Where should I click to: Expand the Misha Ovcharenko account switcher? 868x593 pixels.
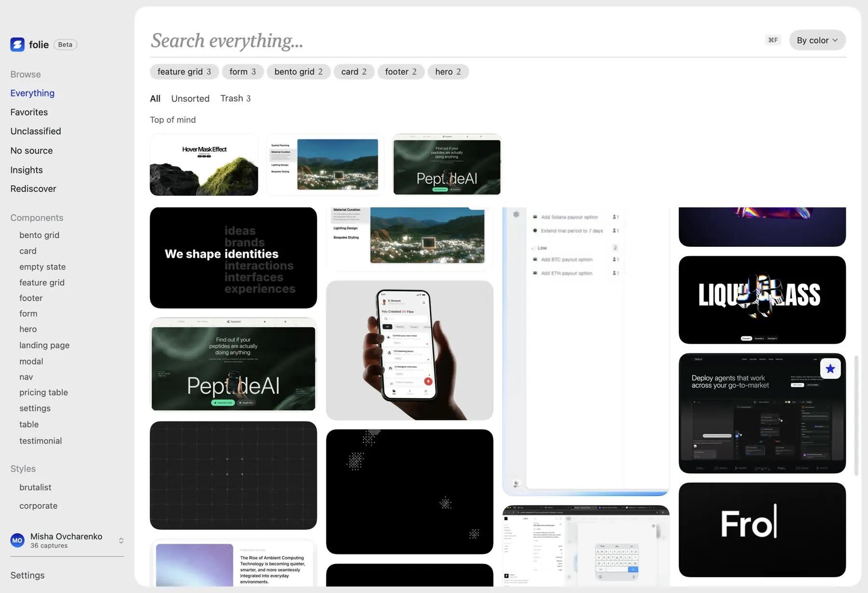point(121,540)
